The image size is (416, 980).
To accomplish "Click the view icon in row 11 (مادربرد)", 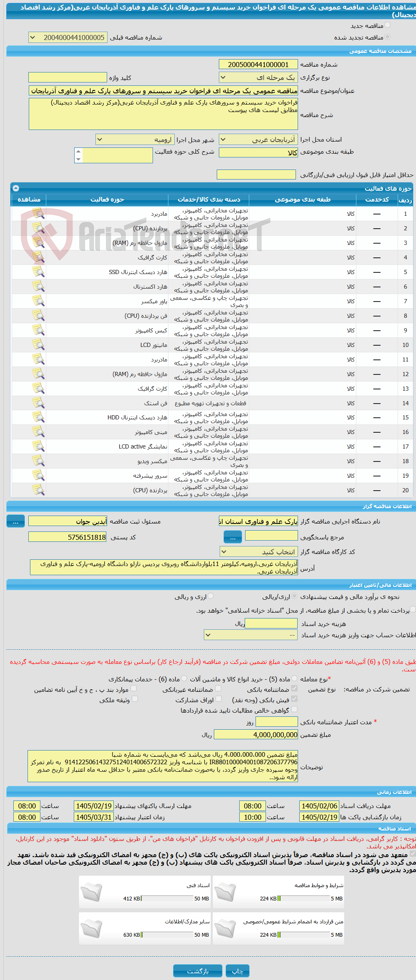I will coord(38,359).
